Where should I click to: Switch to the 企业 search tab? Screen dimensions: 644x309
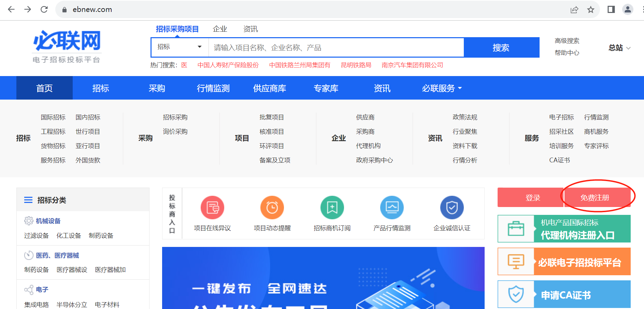coord(220,29)
